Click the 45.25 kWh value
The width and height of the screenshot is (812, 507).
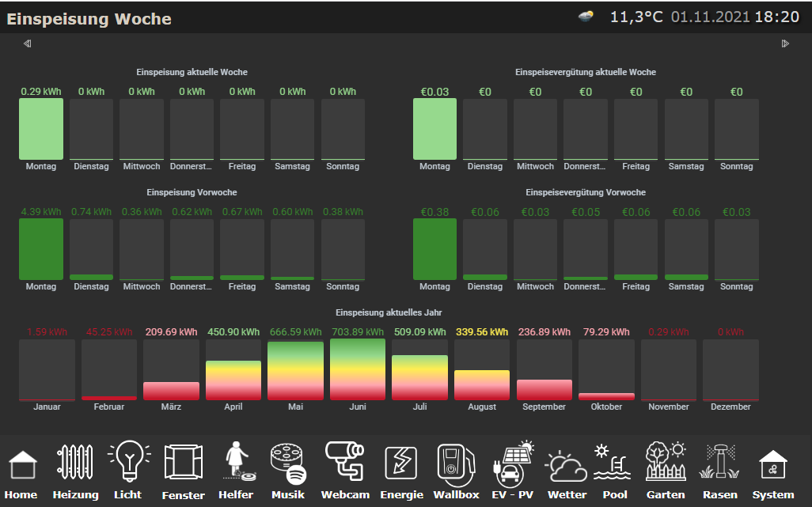(x=109, y=332)
